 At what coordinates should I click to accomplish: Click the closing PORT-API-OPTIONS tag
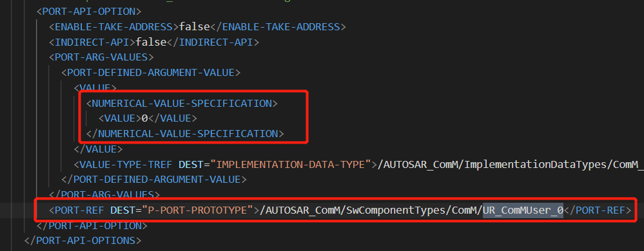click(83, 240)
